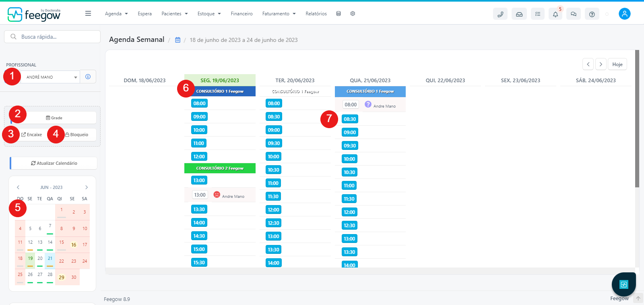Click the Bloqueio button
The width and height of the screenshot is (644, 305).
(x=76, y=135)
